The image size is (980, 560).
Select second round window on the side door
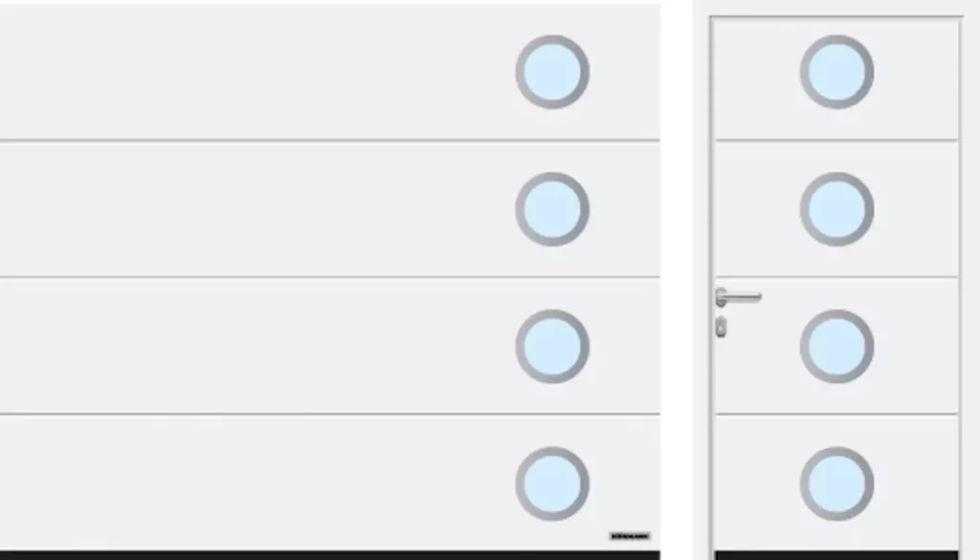coord(836,209)
